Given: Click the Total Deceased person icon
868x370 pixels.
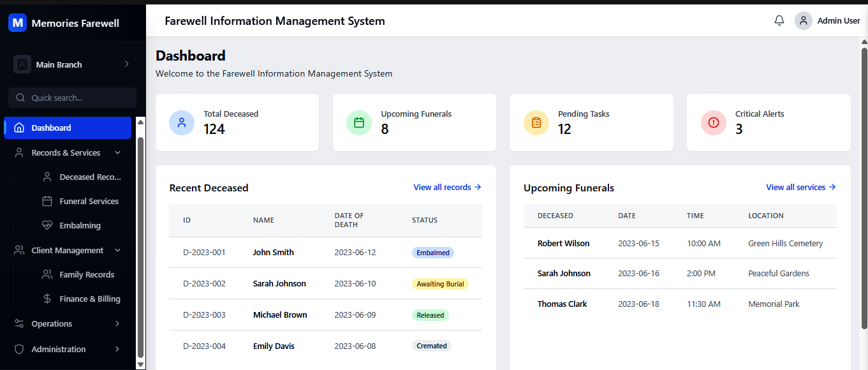Looking at the screenshot, I should (x=182, y=122).
